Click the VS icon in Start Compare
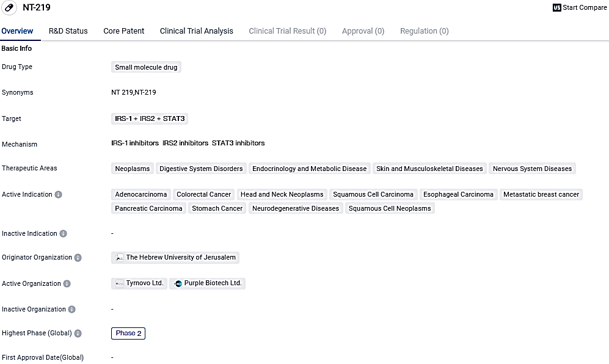This screenshot has height=364, width=609. pyautogui.click(x=556, y=8)
